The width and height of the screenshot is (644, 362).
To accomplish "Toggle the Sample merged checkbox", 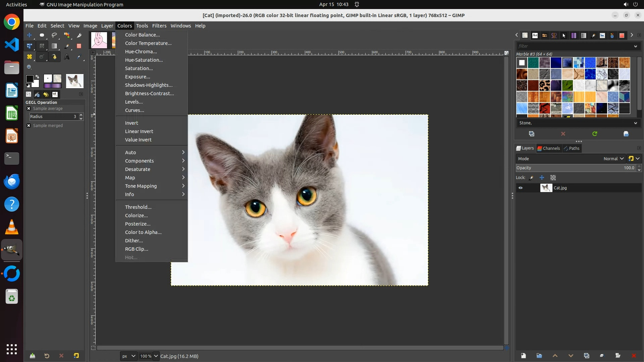I will 29,126.
